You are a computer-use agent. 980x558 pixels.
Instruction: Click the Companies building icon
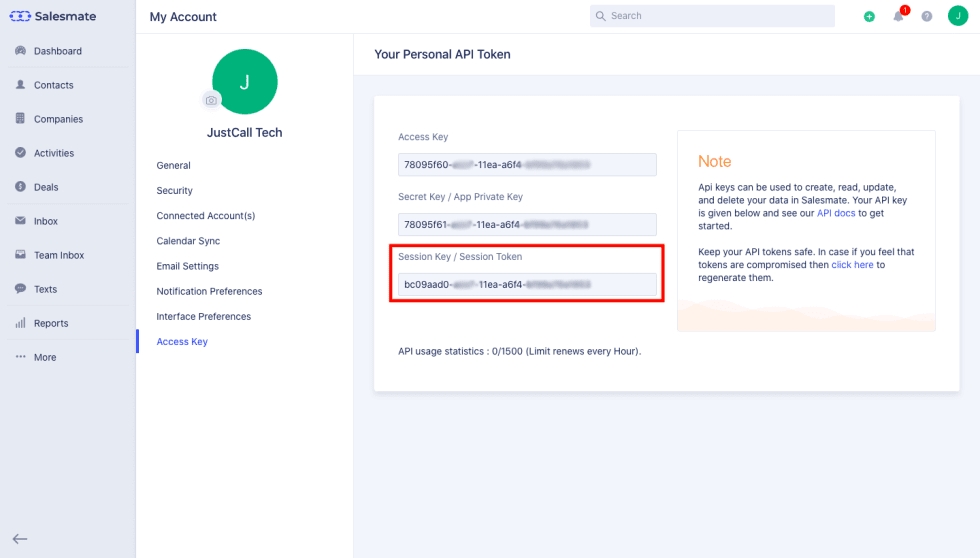tap(21, 118)
